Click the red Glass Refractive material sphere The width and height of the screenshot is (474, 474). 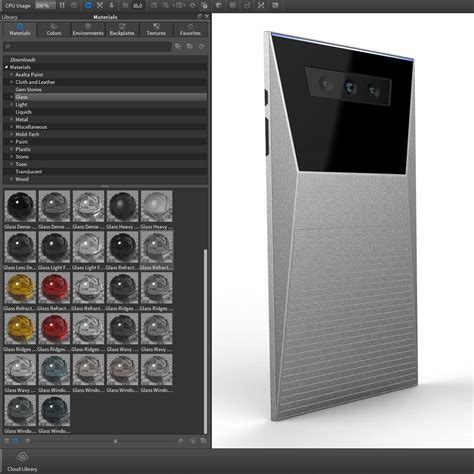tap(54, 288)
